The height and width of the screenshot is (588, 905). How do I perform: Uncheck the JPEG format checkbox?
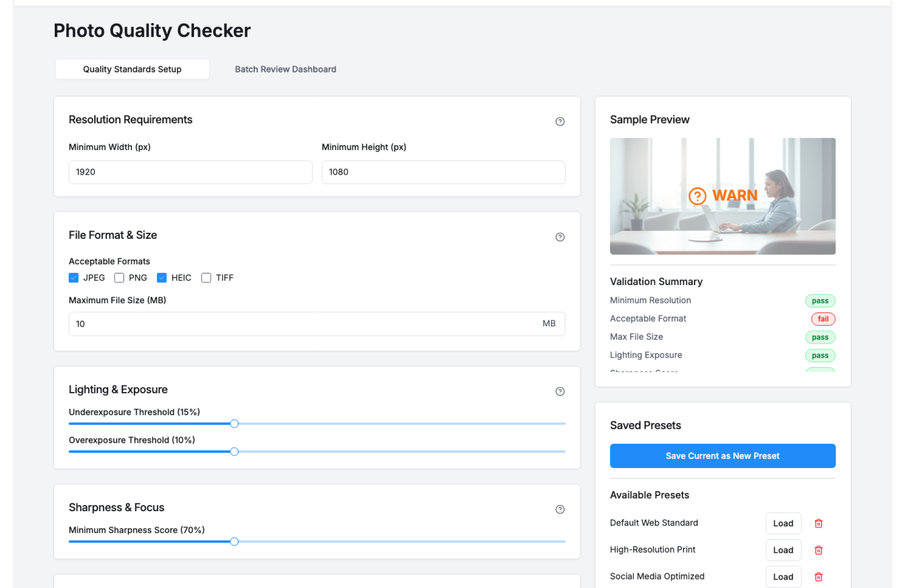click(74, 278)
